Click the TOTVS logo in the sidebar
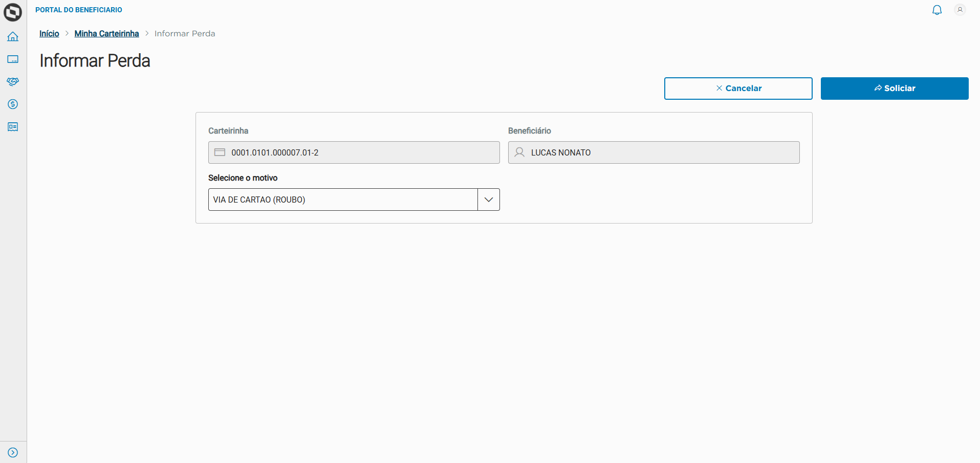The height and width of the screenshot is (463, 980). coord(13,12)
